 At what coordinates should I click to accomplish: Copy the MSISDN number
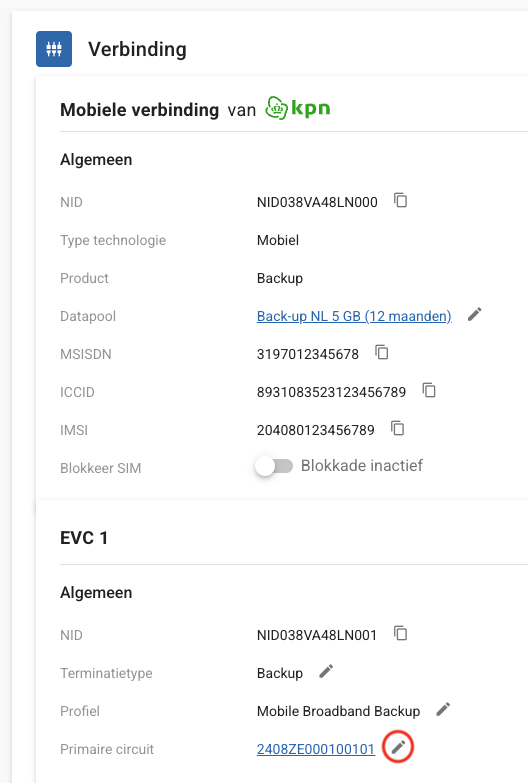tap(382, 353)
